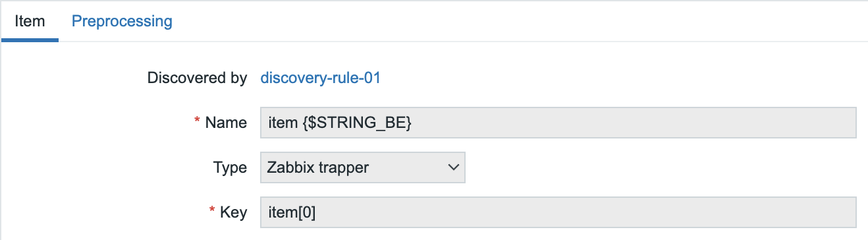Click the Key input field
This screenshot has width=868, height=240.
(558, 212)
